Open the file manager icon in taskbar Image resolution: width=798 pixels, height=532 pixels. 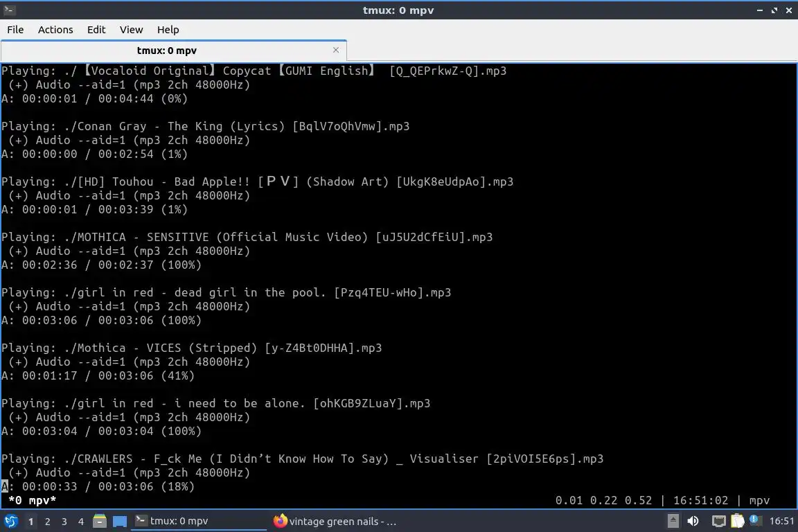tap(100, 521)
